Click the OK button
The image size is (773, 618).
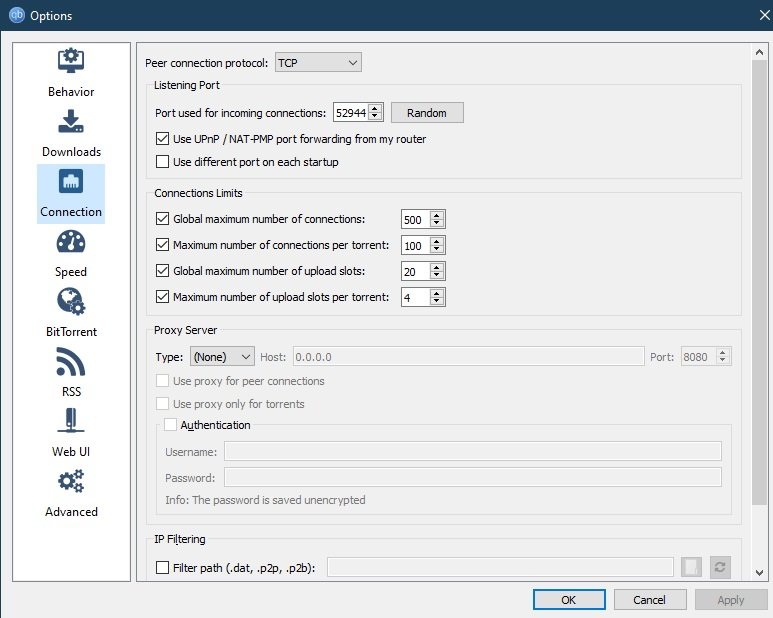pos(569,600)
